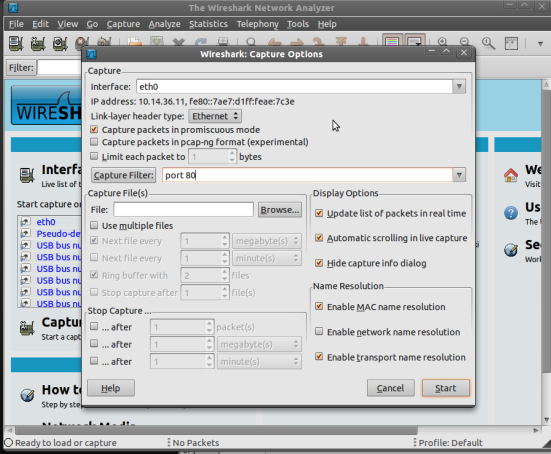Uncheck Automatic scrolling in live capture

tap(319, 238)
